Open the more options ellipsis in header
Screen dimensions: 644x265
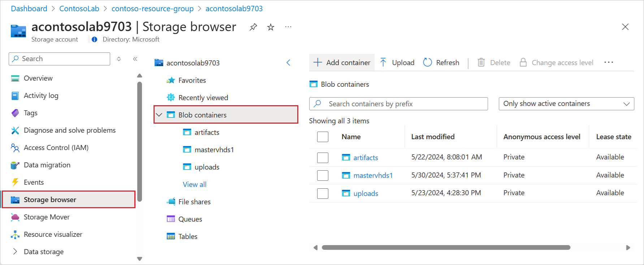tap(288, 27)
